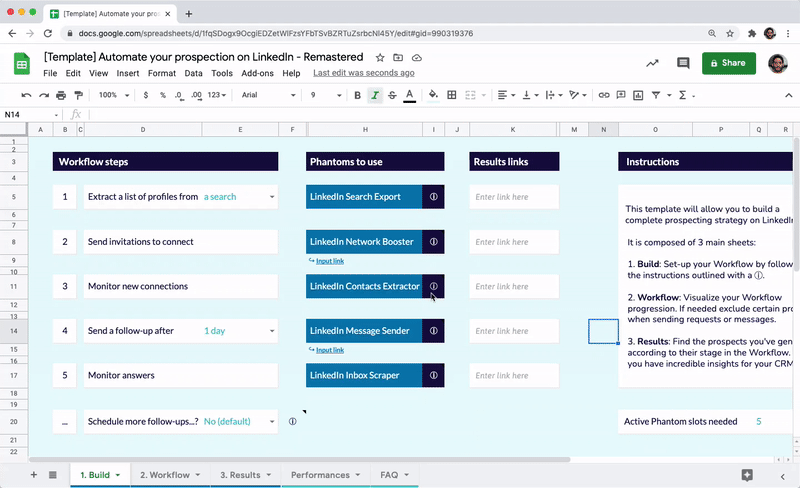Click info icon beside LinkedIn Search Export

(x=433, y=197)
